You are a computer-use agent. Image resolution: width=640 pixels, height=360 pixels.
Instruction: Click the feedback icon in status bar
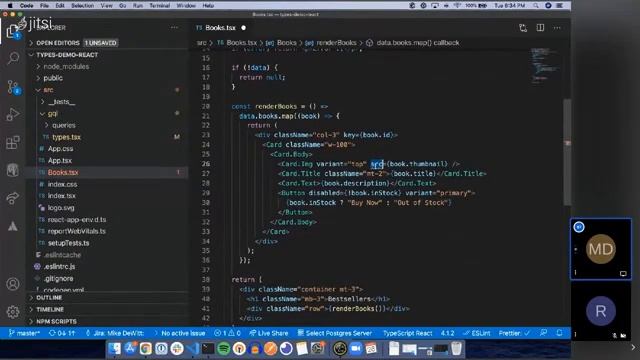click(x=543, y=333)
